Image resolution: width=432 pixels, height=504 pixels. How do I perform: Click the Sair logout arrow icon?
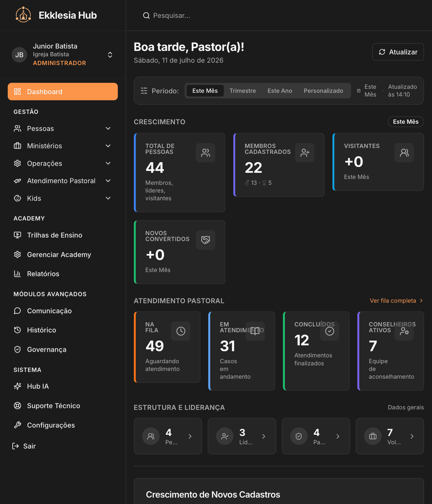pyautogui.click(x=15, y=446)
